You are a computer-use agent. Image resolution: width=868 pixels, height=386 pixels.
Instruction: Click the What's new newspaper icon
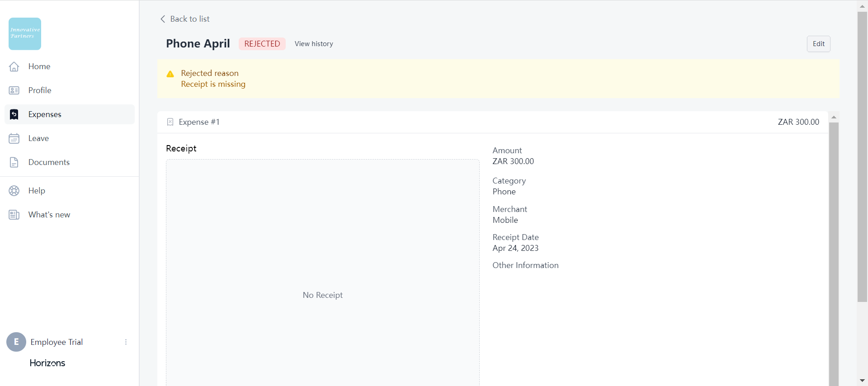(x=14, y=215)
